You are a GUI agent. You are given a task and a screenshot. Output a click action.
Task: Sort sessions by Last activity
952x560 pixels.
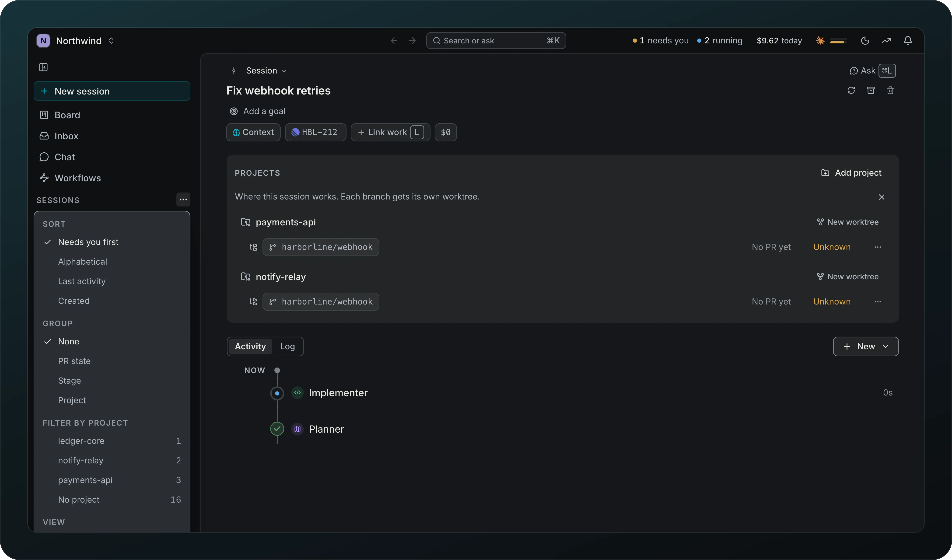click(x=112, y=281)
